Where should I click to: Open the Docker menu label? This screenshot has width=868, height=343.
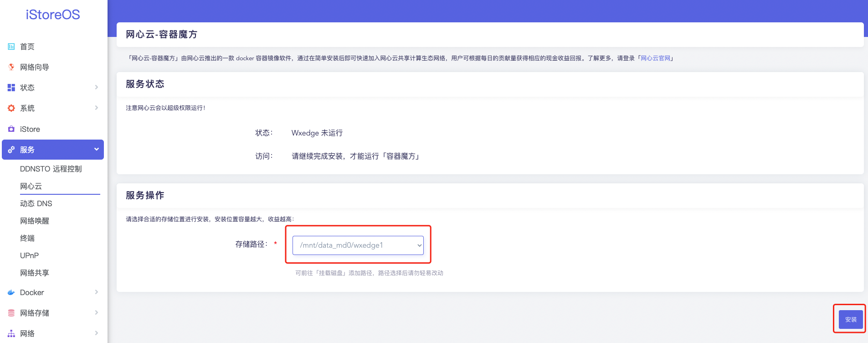tap(32, 292)
